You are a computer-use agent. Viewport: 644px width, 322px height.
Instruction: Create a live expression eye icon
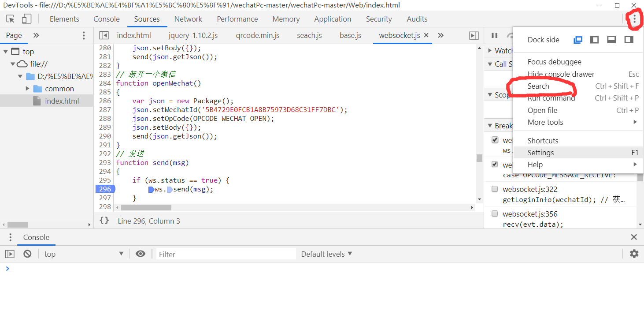click(x=141, y=254)
